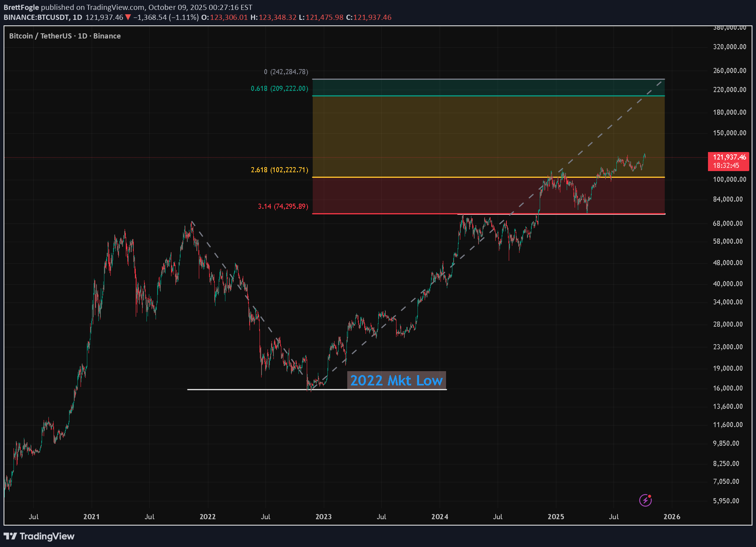Click the red downward triangle next to price
The image size is (756, 547).
[x=128, y=17]
